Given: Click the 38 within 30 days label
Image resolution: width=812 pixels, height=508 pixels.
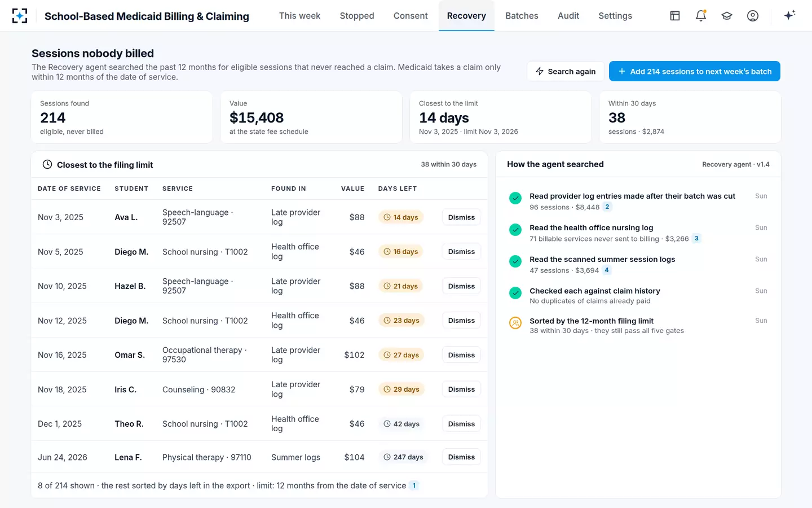Looking at the screenshot, I should 448,164.
